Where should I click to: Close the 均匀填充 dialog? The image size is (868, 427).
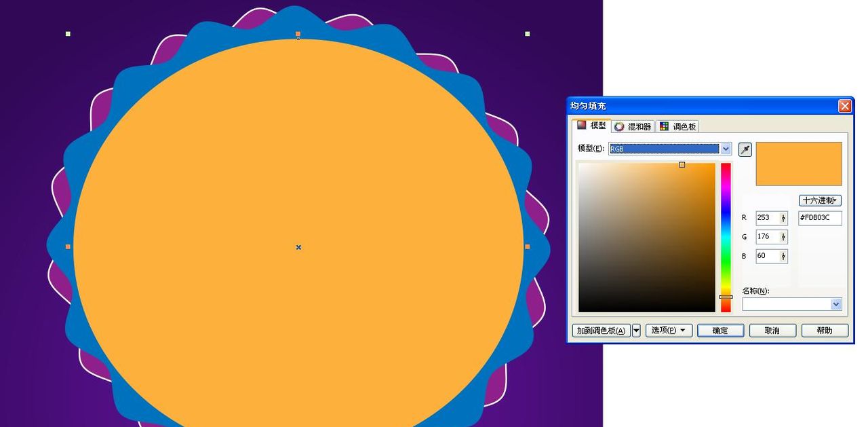coord(844,106)
